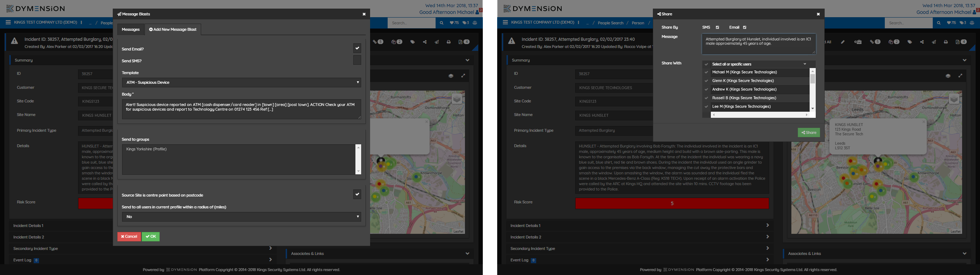Click tag icon in Message Blasts screen incident toolbar
Viewport: 980px width, 275px height.
(x=412, y=42)
